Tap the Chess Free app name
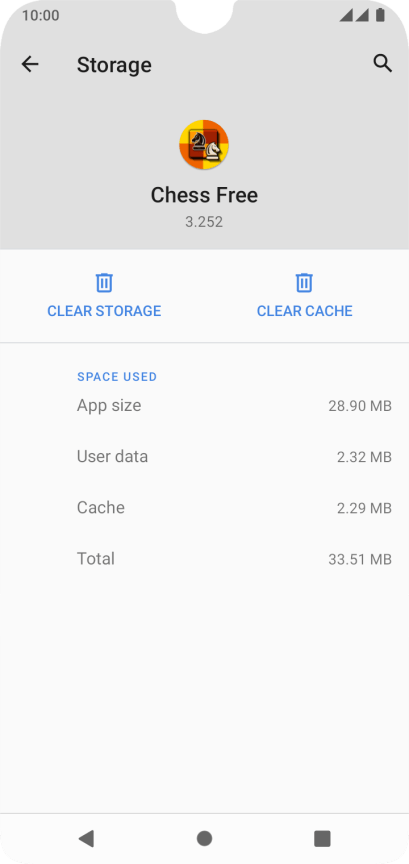The height and width of the screenshot is (864, 409). pyautogui.click(x=204, y=195)
